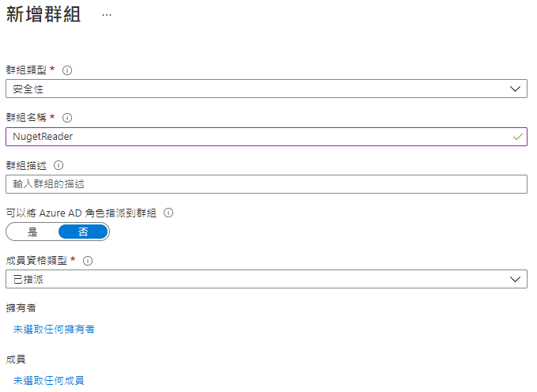This screenshot has width=537, height=392.
Task: Open 未選取任何成員 link
Action: [48, 380]
